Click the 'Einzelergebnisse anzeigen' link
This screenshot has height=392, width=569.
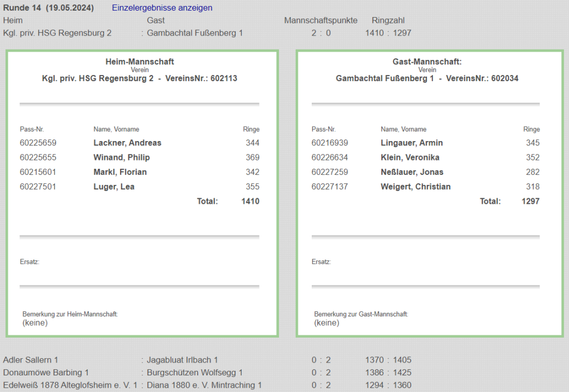coord(162,8)
